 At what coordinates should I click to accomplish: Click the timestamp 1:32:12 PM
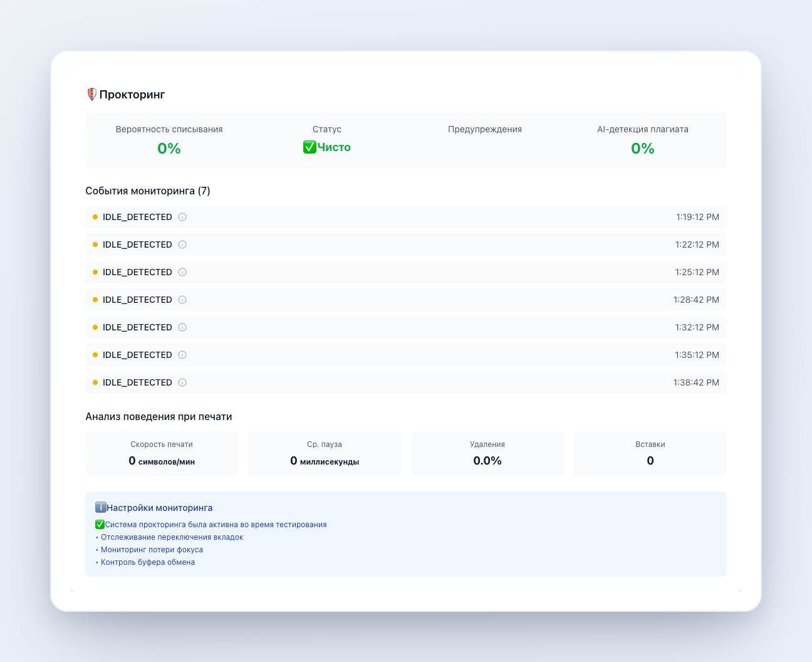coord(697,327)
